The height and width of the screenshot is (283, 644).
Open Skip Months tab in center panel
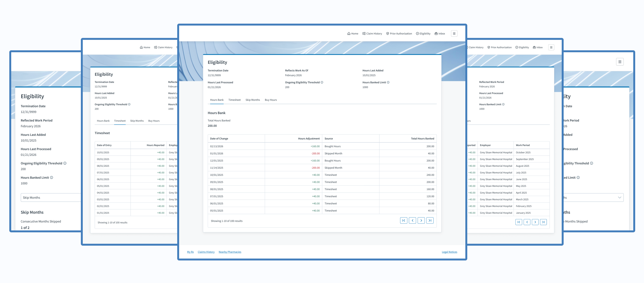click(x=253, y=100)
